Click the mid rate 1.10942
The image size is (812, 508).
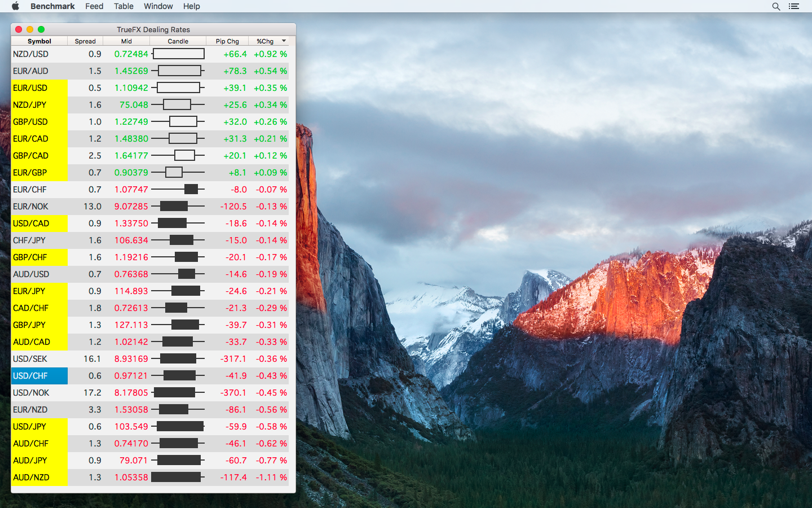point(131,88)
